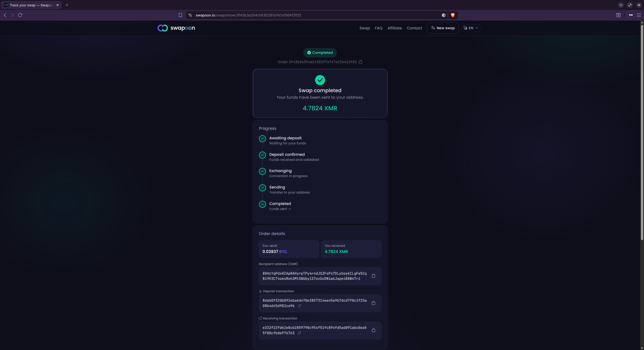Select the Track your swap tab
This screenshot has height=350, width=644.
(31, 5)
